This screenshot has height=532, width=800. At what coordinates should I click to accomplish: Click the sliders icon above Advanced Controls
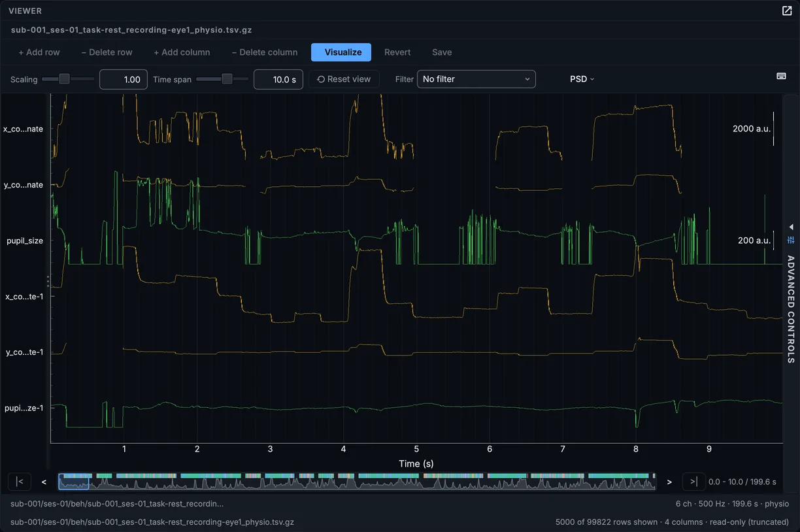click(x=791, y=240)
